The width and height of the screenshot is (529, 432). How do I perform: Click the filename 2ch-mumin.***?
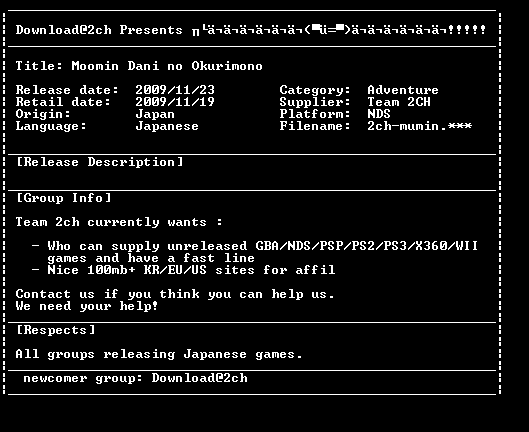point(419,126)
